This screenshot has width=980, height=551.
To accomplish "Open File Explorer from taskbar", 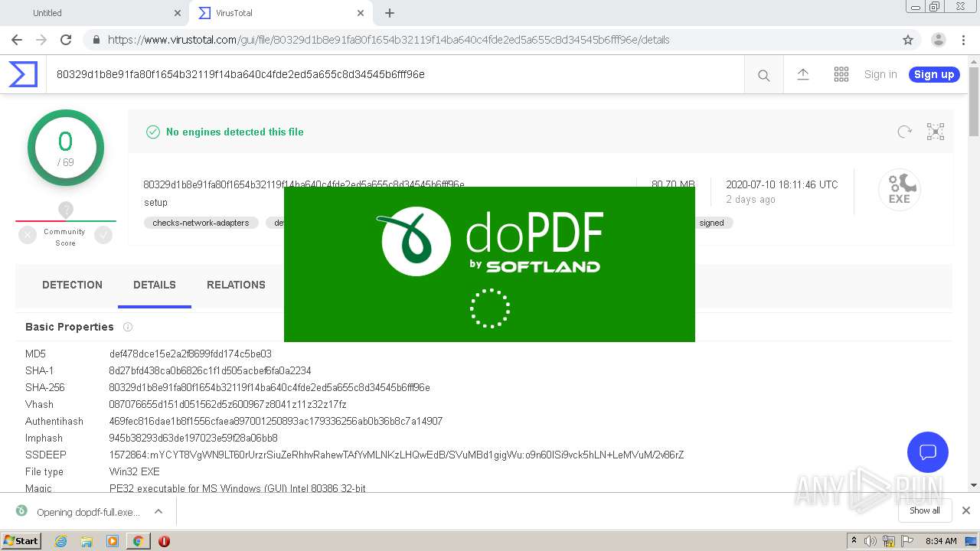I will [x=87, y=541].
